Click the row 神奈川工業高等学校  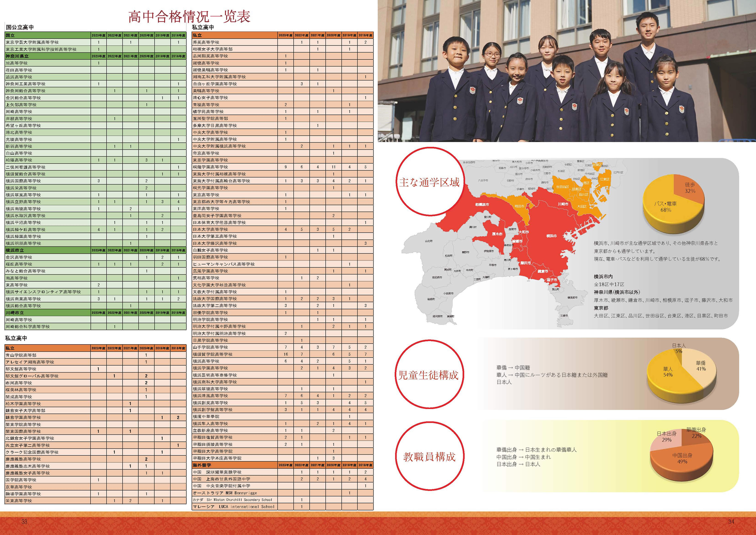click(x=96, y=84)
